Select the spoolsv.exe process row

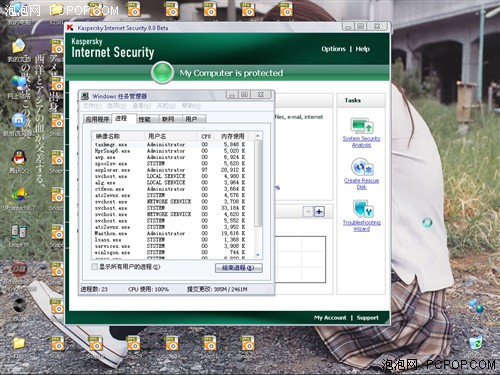(x=173, y=163)
